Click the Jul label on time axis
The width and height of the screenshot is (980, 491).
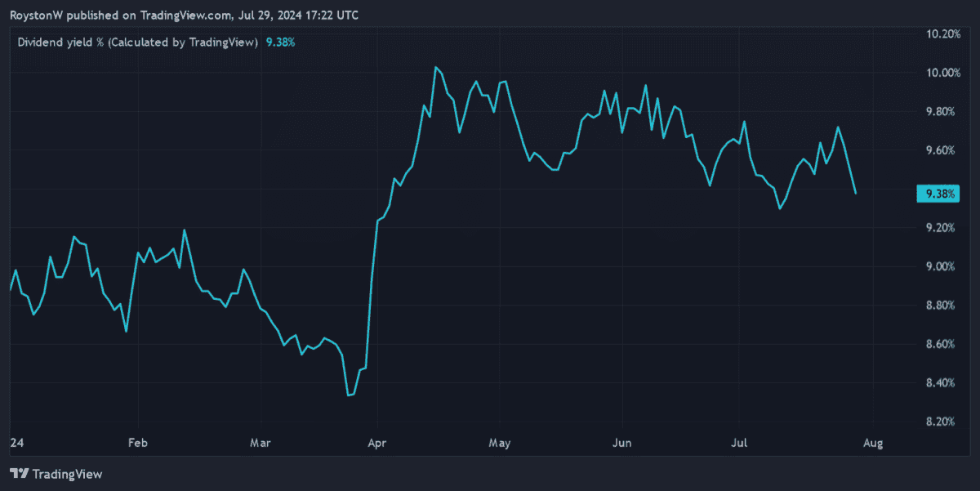coord(740,443)
